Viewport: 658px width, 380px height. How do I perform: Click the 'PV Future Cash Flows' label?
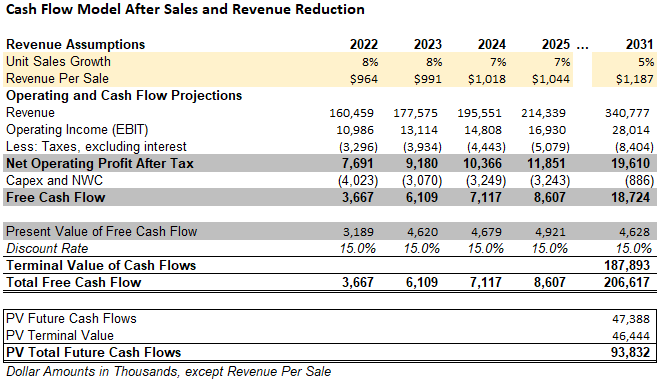click(x=71, y=318)
